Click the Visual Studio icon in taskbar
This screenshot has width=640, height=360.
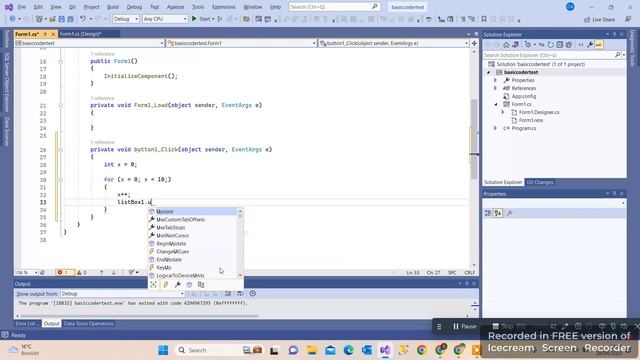click(385, 350)
